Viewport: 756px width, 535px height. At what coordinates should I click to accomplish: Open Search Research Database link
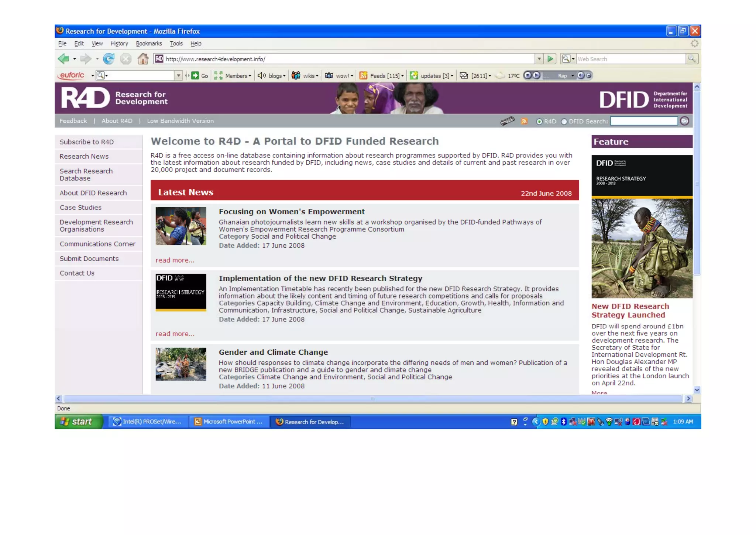point(86,174)
